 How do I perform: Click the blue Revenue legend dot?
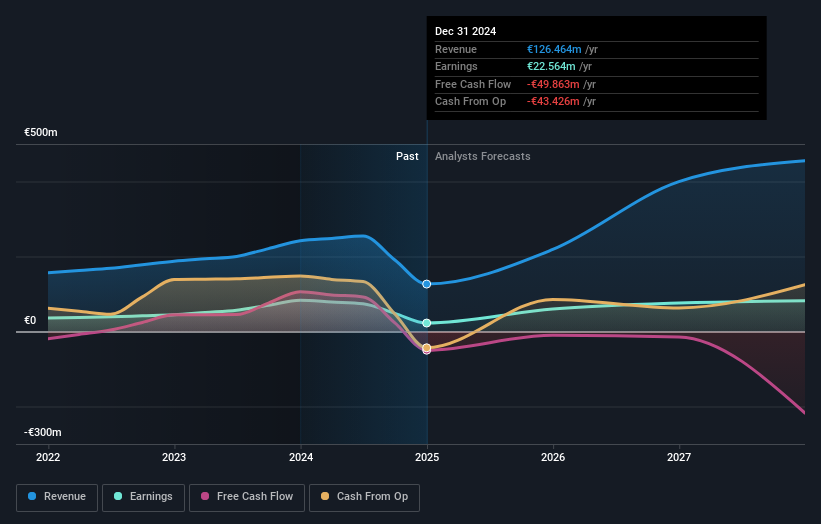click(32, 496)
